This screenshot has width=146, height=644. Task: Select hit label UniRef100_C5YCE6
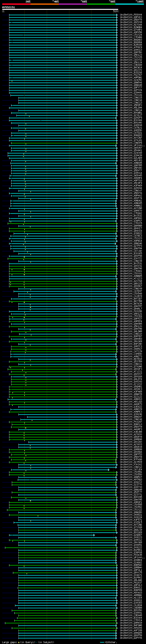point(131,316)
